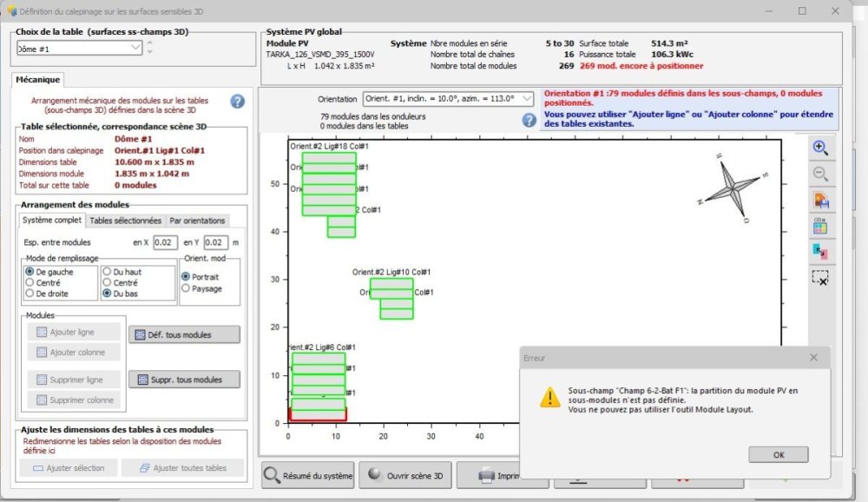Open help icon in Mécanique panel
Image resolution: width=868 pixels, height=502 pixels.
coord(238,102)
